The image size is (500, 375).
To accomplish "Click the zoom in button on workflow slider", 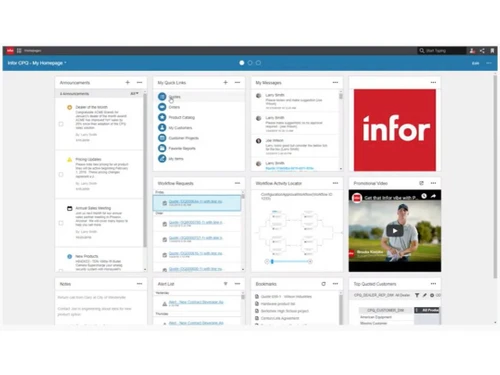I will click(310, 262).
